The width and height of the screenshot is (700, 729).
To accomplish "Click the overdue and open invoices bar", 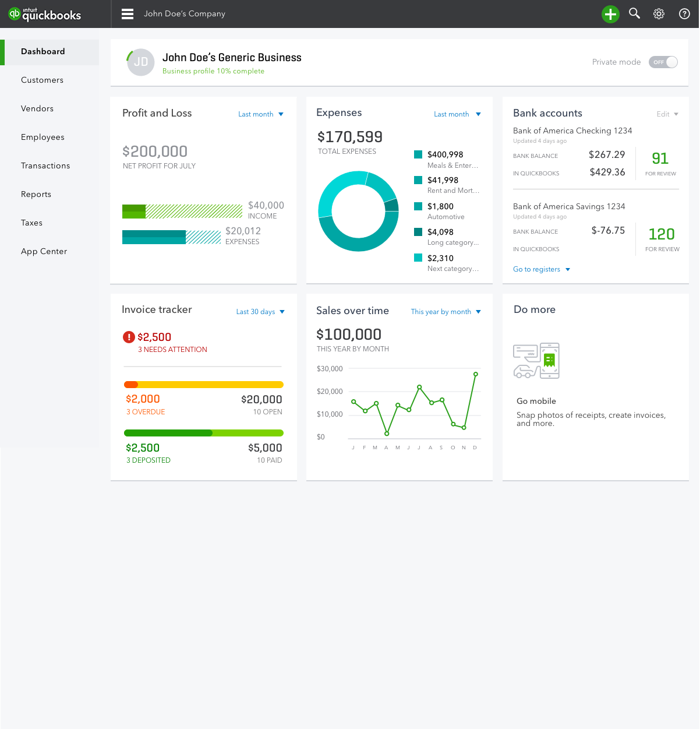I will click(x=204, y=385).
